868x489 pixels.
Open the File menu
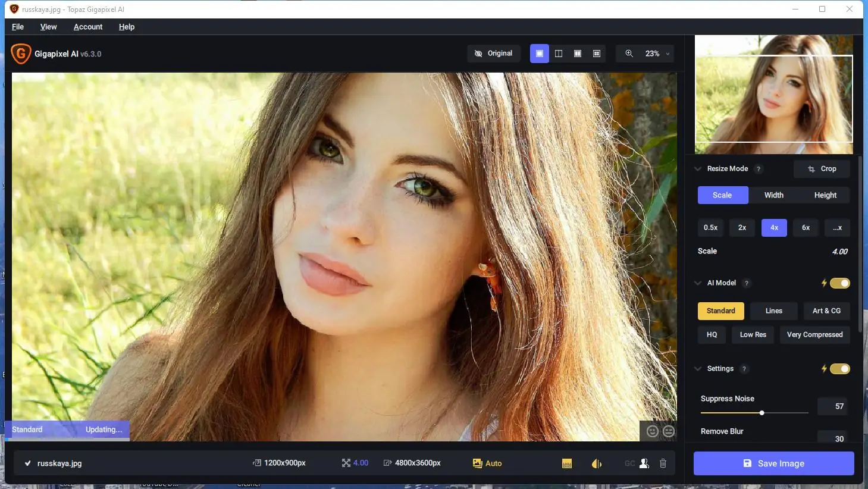click(x=18, y=27)
